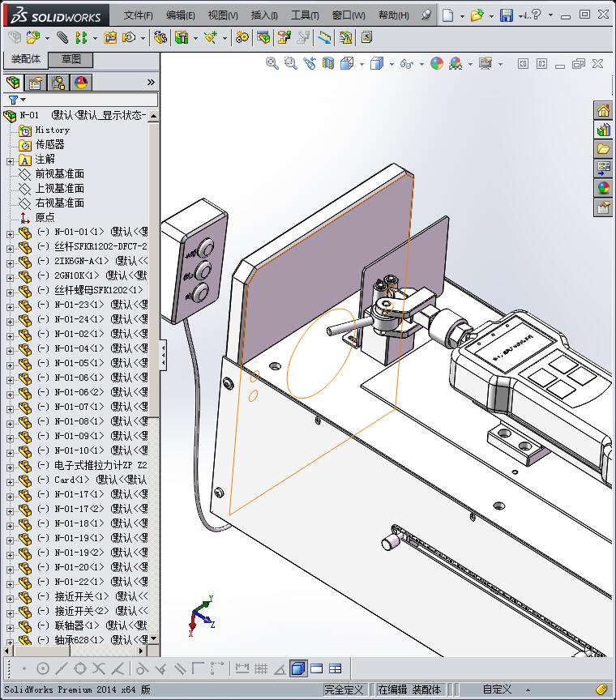Click the New document button
Viewport: 616px width, 700px height.
[x=447, y=15]
